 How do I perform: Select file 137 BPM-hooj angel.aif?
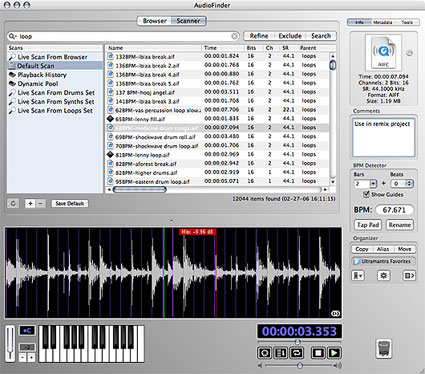217,92
